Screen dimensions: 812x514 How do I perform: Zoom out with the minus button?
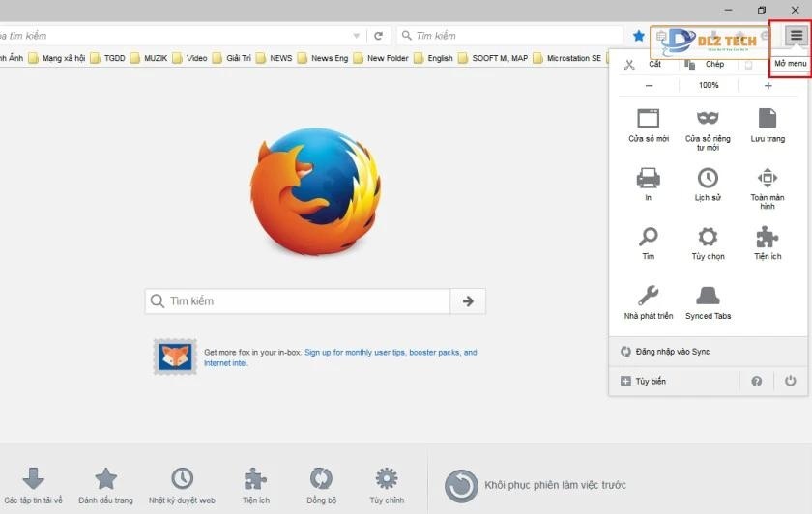coord(649,86)
